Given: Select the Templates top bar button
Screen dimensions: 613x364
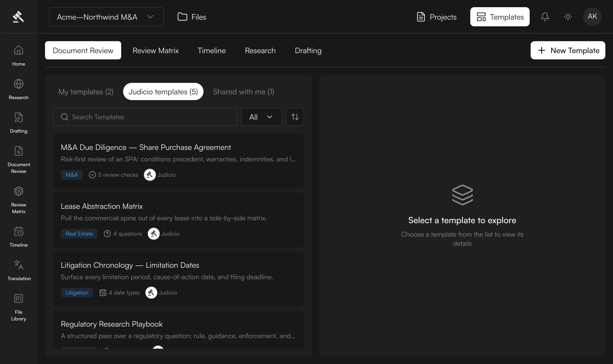Looking at the screenshot, I should (500, 17).
